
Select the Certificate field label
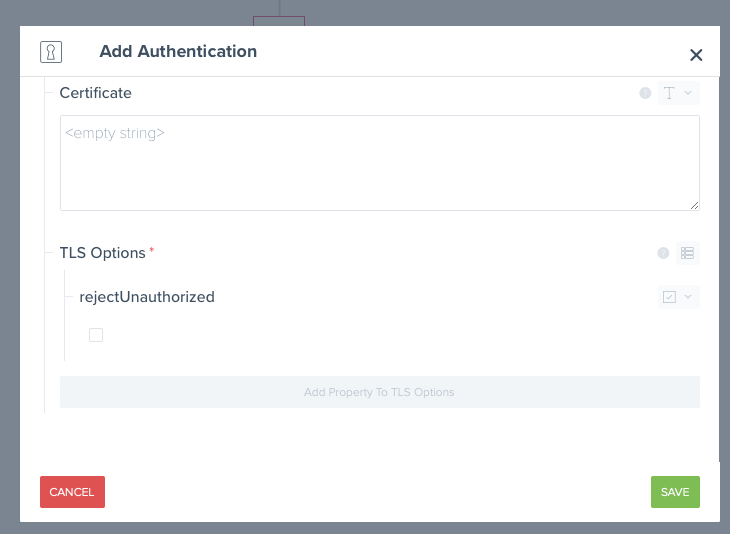95,93
